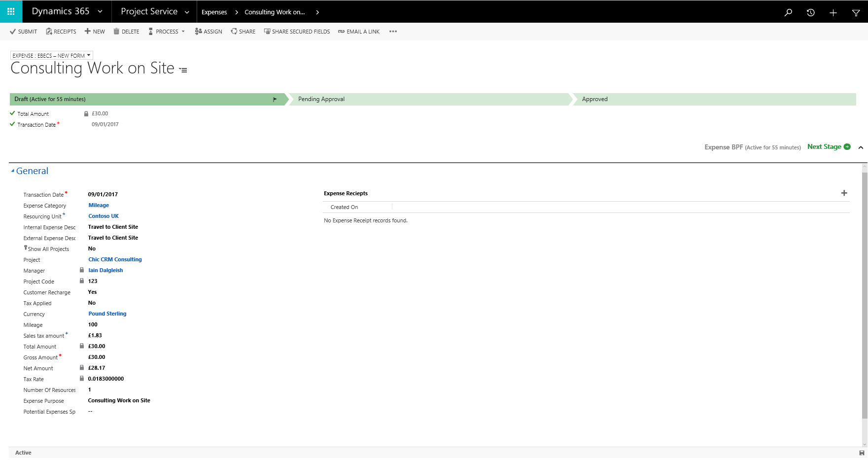The height and width of the screenshot is (460, 868).
Task: Expand chevron after Consulting Work breadcrumb
Action: 317,12
